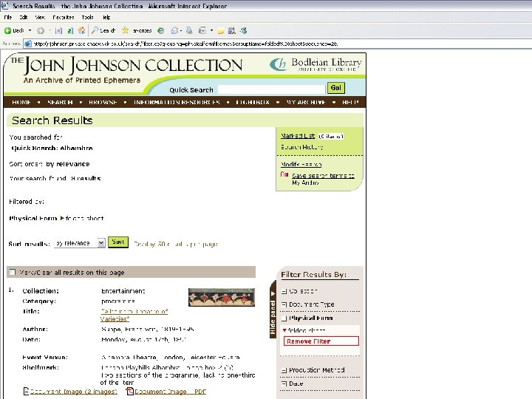Click into the Quick Search input box
This screenshot has width=532, height=399.
(271, 89)
